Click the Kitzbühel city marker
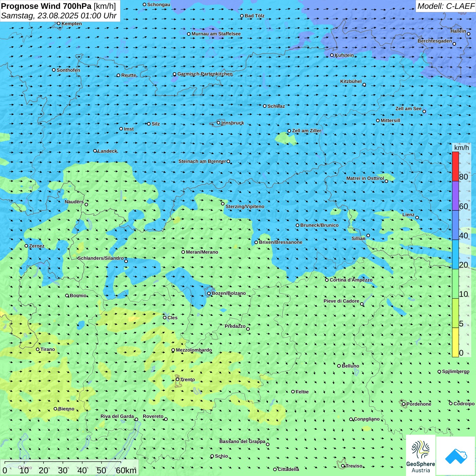The height and width of the screenshot is (476, 476). (x=364, y=85)
